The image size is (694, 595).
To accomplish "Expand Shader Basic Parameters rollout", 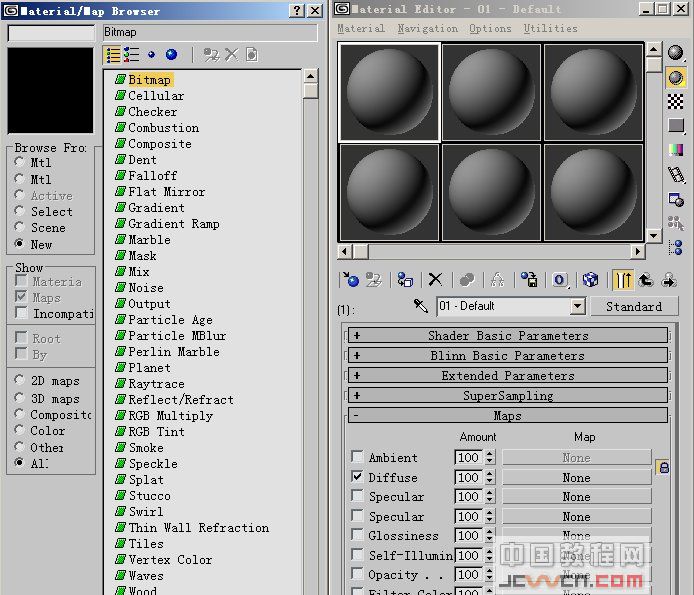I will point(508,336).
